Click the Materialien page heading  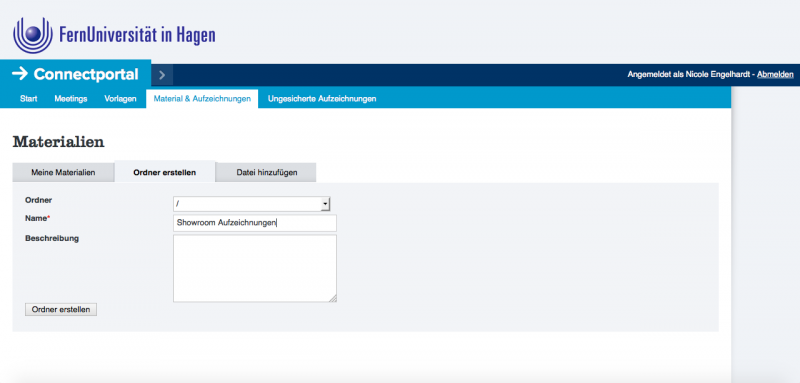tap(58, 142)
